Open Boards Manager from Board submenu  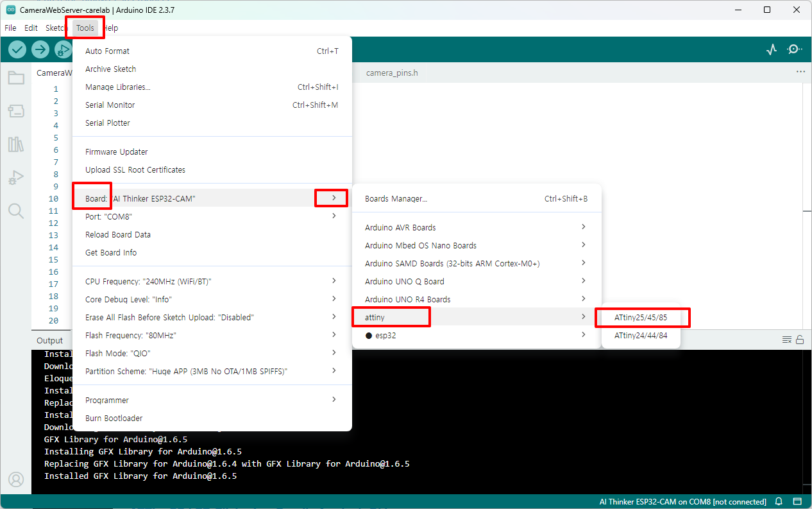tap(477, 198)
